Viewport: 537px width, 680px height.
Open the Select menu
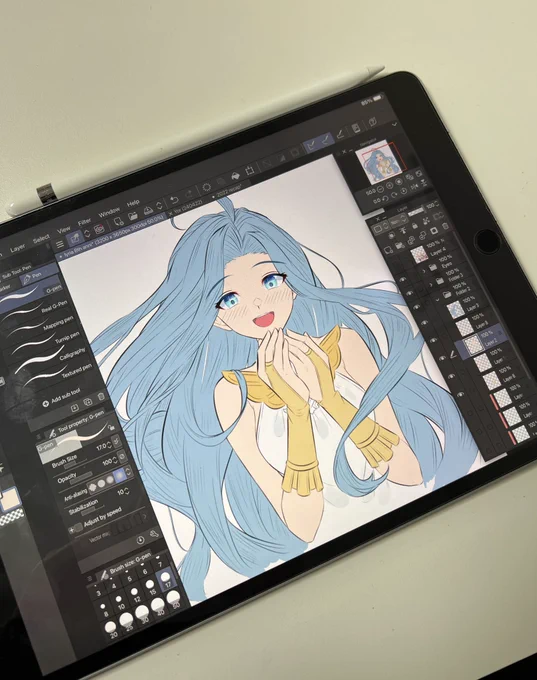[x=41, y=239]
